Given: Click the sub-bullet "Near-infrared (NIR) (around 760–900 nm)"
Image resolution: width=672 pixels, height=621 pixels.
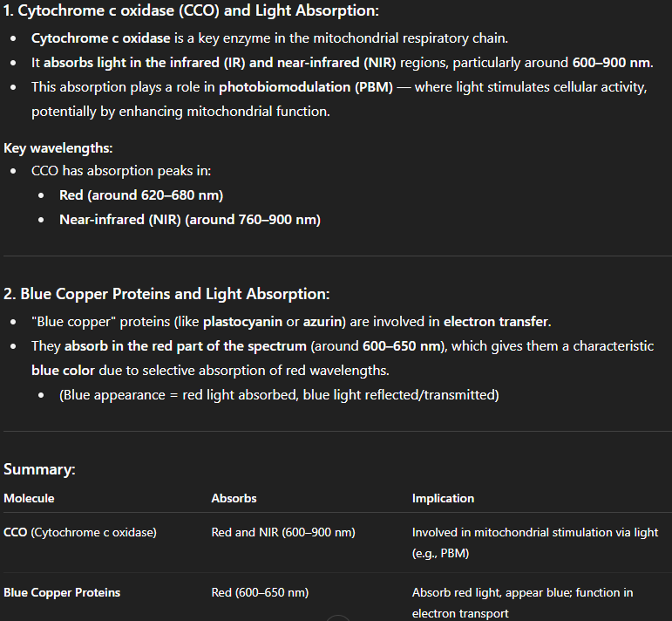Looking at the screenshot, I should pyautogui.click(x=190, y=220).
